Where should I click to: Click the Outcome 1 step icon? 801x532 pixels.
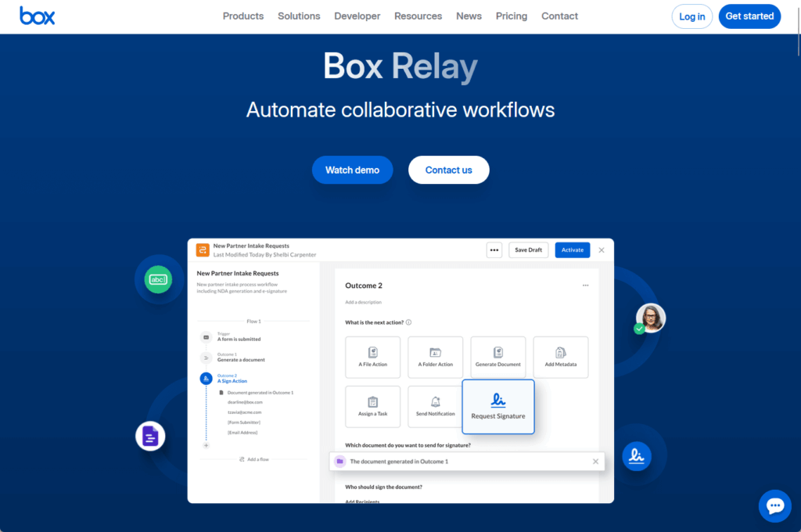point(206,358)
